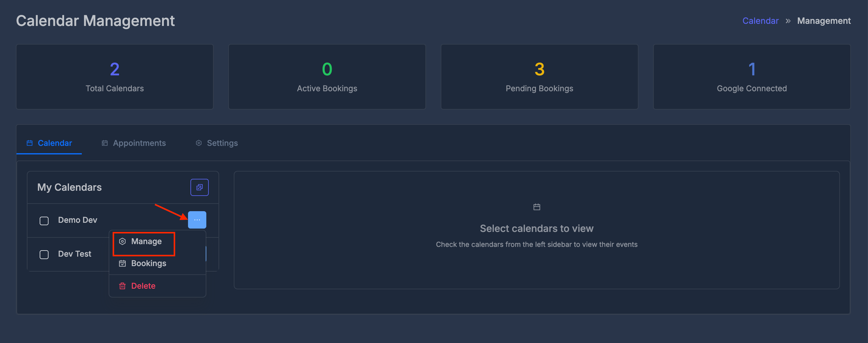Click the Calendar Management page heading
The image size is (868, 343).
95,21
